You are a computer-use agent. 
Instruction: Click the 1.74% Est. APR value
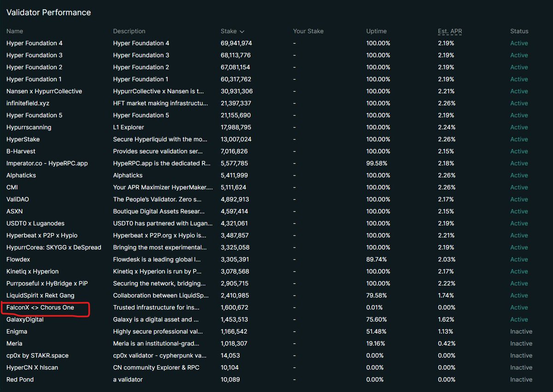(x=446, y=295)
